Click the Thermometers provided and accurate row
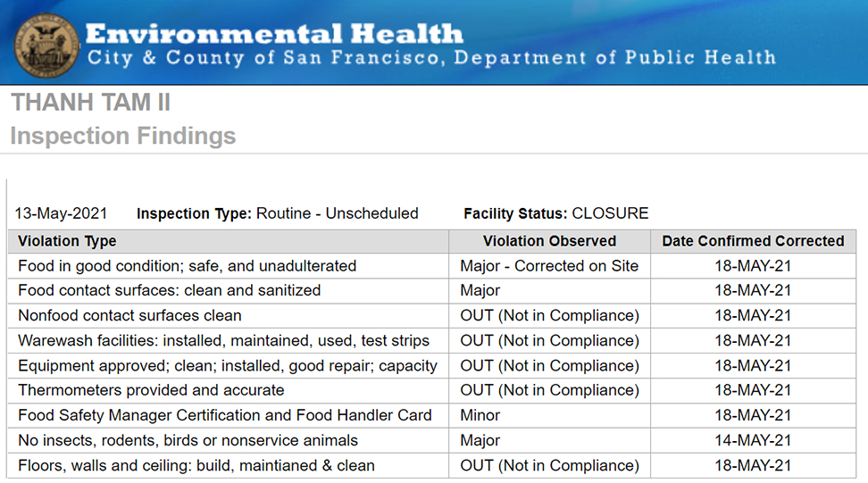Screen dimensions: 868x483 coord(151,391)
